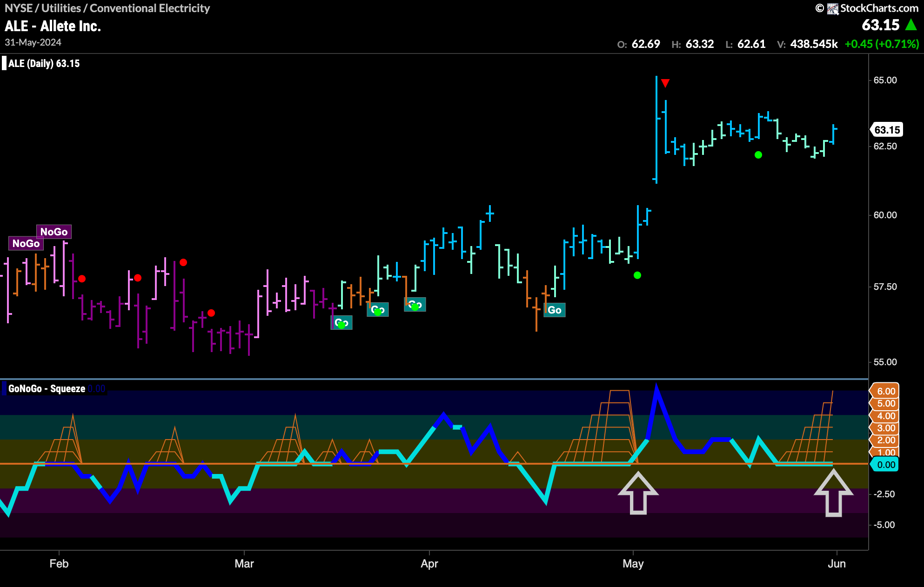Select the lower NoGo label at the left edge
This screenshot has height=587, width=924.
click(26, 243)
